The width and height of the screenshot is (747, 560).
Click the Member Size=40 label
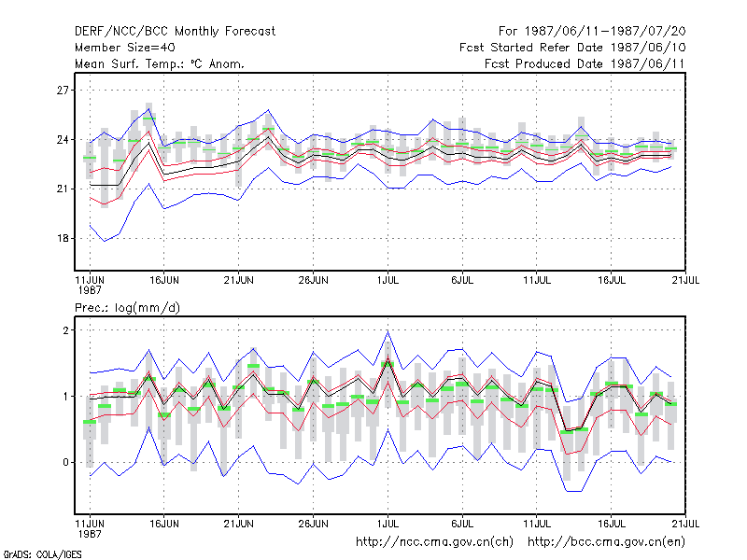click(125, 48)
